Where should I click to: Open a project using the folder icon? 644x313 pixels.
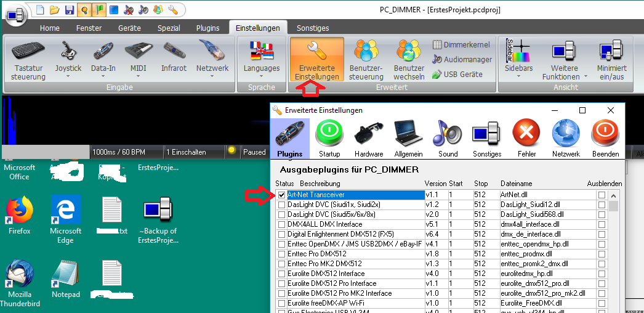(x=54, y=9)
